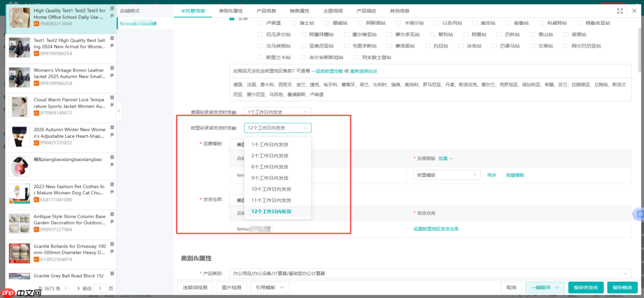Expand the 一键翻译 dropdown arrow
Viewport: 644px width, 298px height.
[557, 287]
